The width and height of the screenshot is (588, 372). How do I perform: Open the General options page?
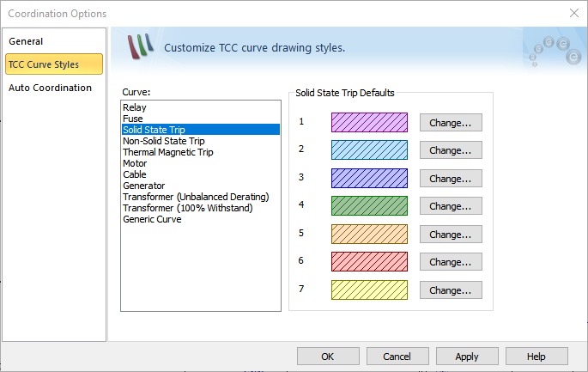(26, 41)
